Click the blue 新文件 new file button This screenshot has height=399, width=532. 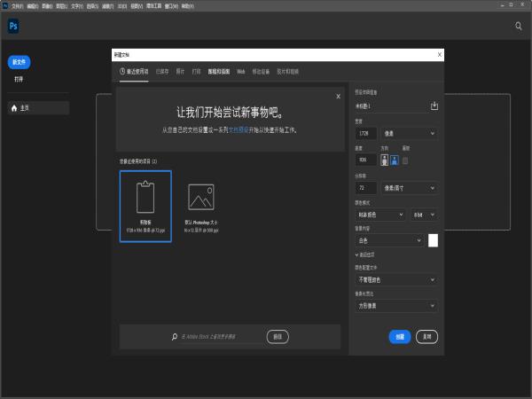pos(19,62)
